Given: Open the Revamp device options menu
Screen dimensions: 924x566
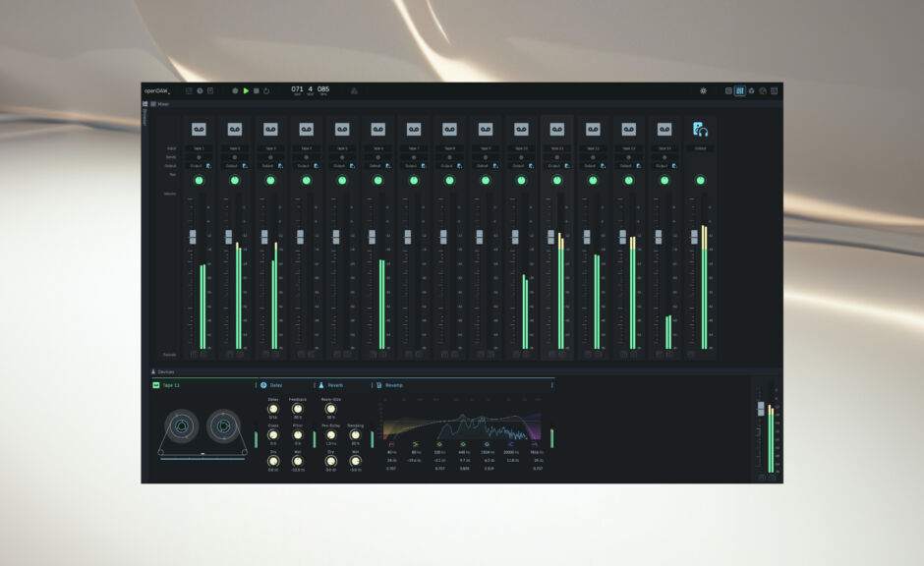Looking at the screenshot, I should pyautogui.click(x=551, y=385).
